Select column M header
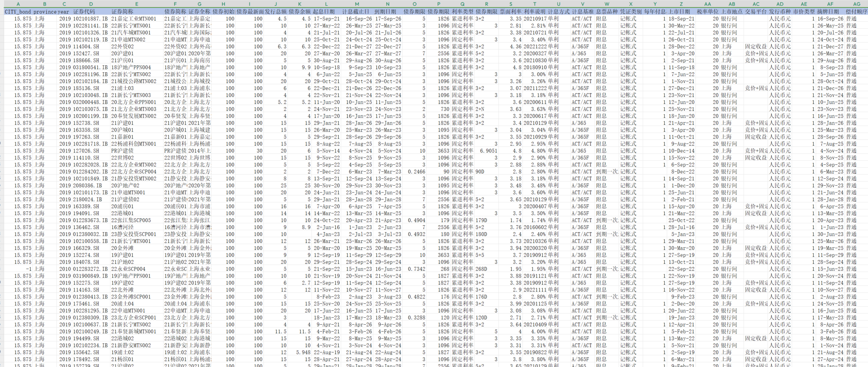 click(357, 4)
